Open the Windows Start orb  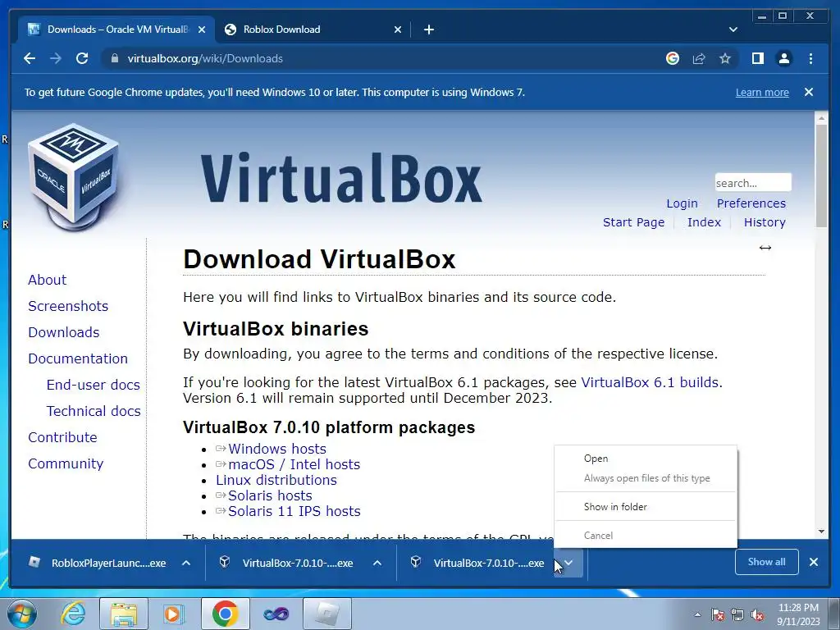[22, 614]
